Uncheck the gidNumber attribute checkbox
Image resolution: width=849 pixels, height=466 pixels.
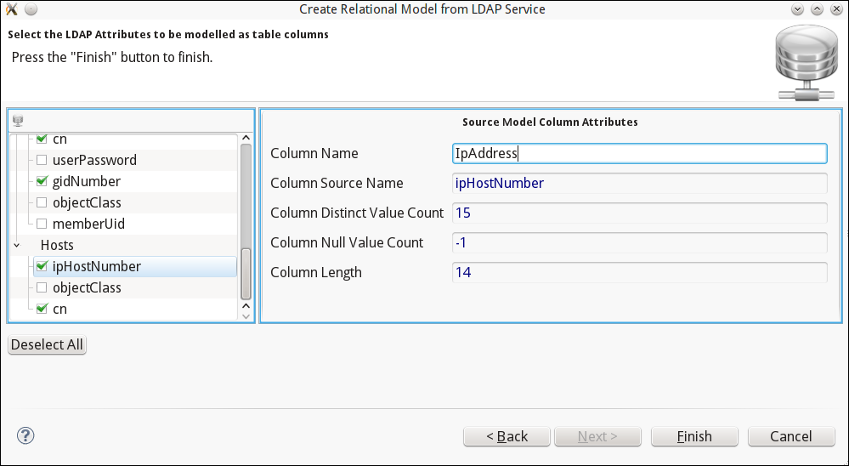[x=42, y=182]
